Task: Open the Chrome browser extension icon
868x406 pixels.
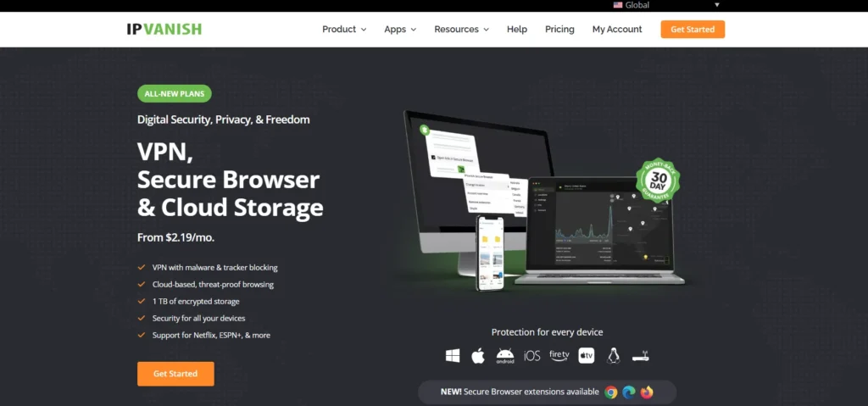Action: (611, 392)
